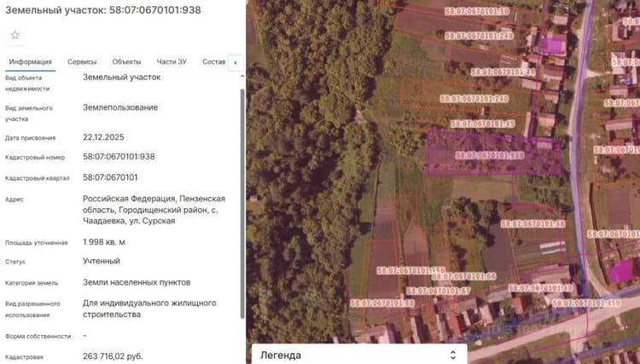The height and width of the screenshot is (364, 640).
Task: Expand the Легенда panel chevrons
Action: point(452,355)
